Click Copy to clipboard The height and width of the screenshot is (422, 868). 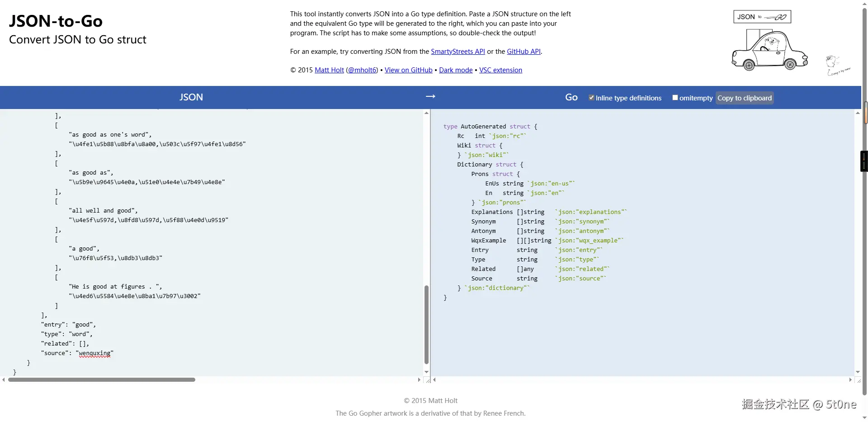pyautogui.click(x=744, y=98)
